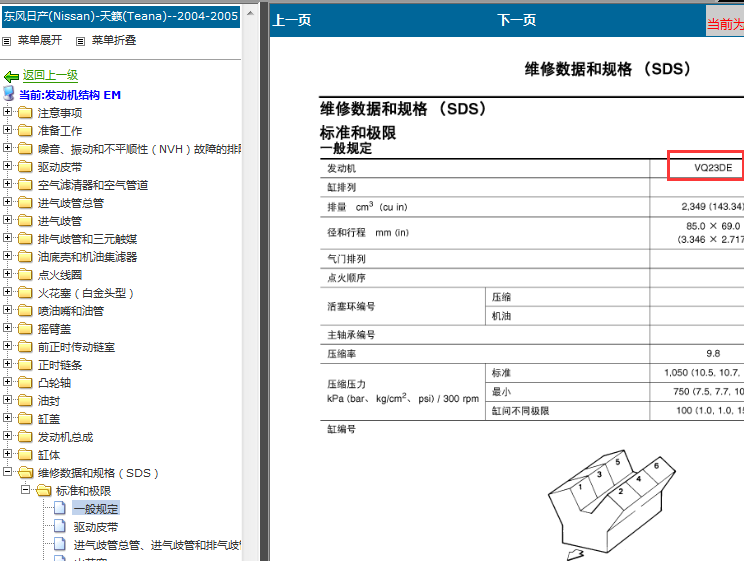Click the document icon for 一般规定

click(60, 508)
